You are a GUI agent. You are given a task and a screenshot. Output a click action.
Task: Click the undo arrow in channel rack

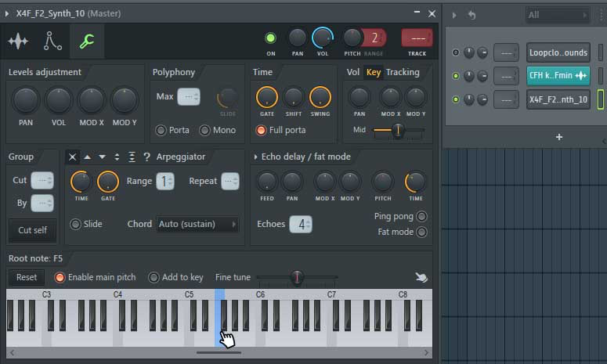click(x=472, y=15)
